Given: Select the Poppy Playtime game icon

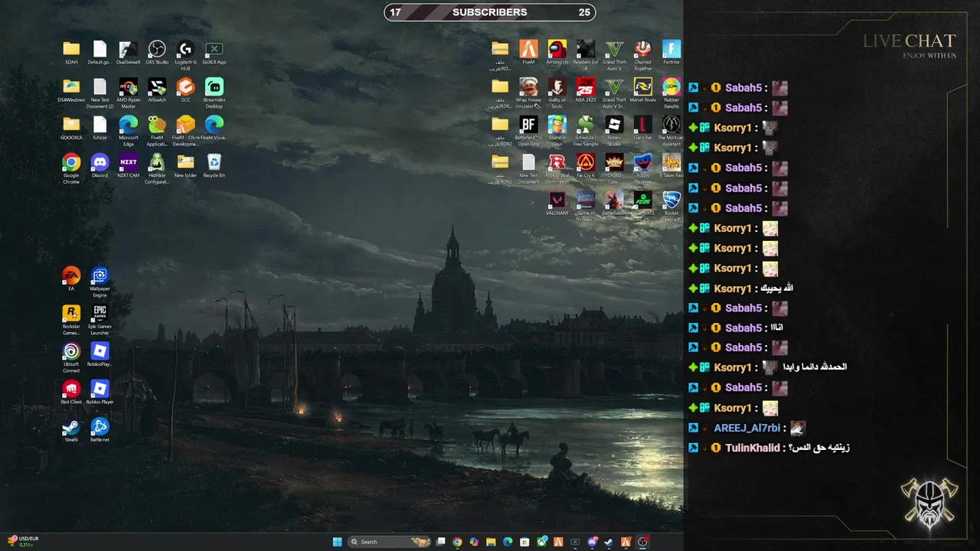Looking at the screenshot, I should point(643,169).
